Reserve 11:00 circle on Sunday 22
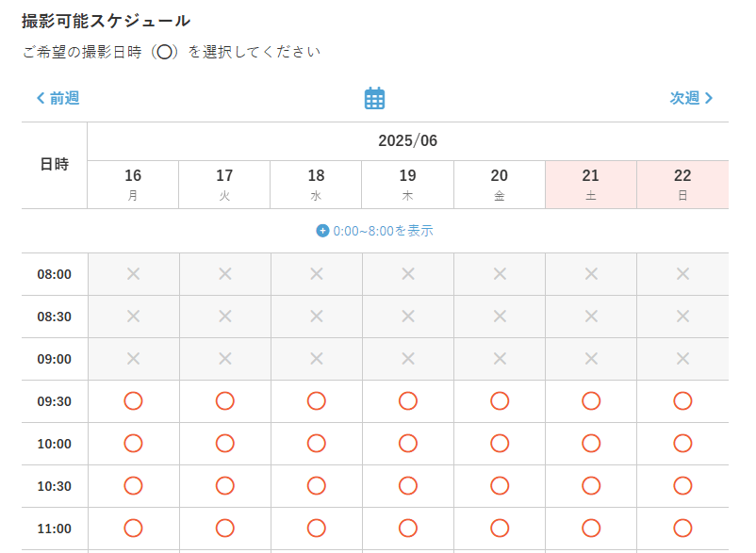756x553 pixels. pyautogui.click(x=682, y=528)
